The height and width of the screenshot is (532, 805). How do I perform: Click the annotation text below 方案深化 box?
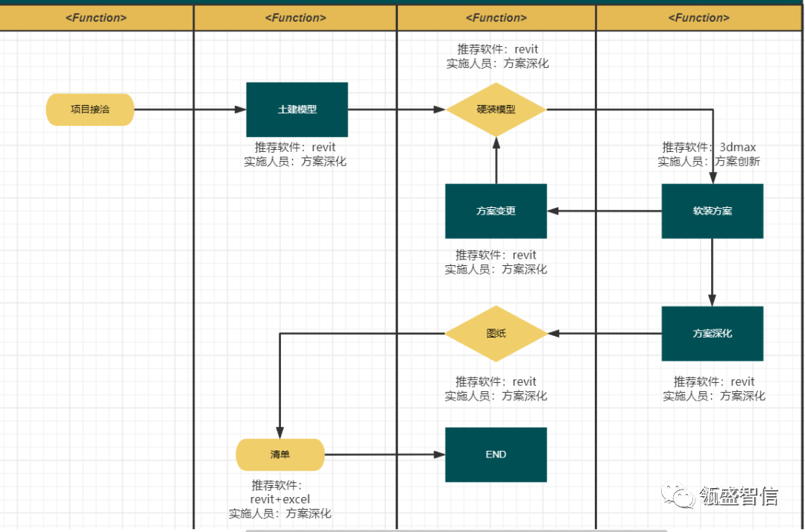click(x=714, y=389)
